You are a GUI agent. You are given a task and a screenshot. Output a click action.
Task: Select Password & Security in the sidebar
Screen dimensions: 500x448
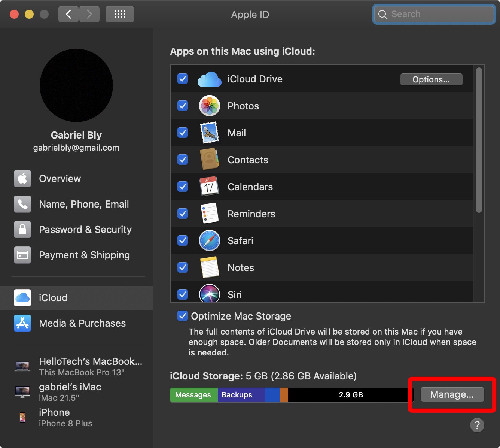tap(85, 230)
